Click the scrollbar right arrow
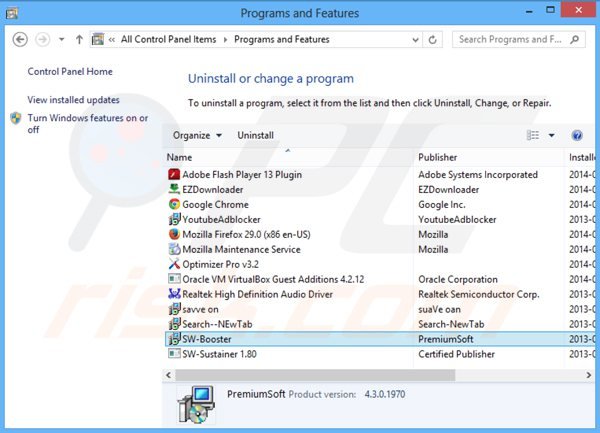Image resolution: width=600 pixels, height=433 pixels. click(x=589, y=375)
